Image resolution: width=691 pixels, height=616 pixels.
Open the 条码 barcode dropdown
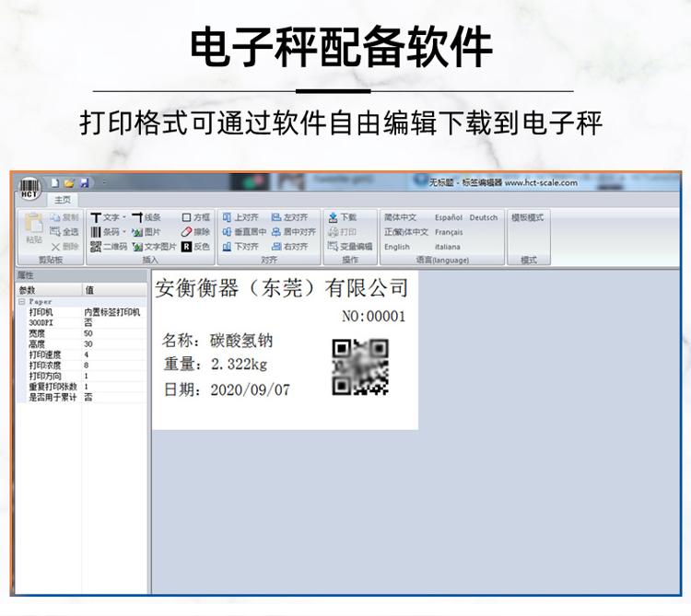point(124,232)
